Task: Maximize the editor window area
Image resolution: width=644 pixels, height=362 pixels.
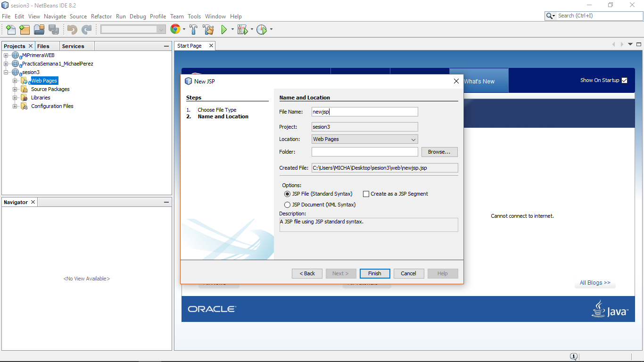Action: pos(639,44)
